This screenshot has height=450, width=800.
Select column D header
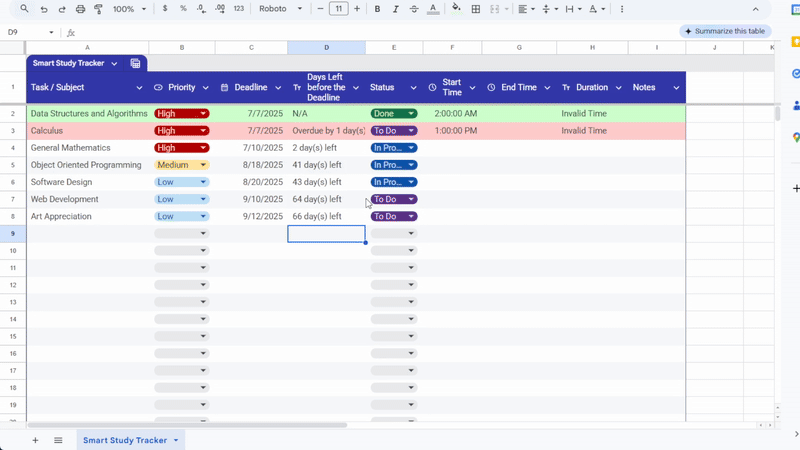tap(327, 47)
